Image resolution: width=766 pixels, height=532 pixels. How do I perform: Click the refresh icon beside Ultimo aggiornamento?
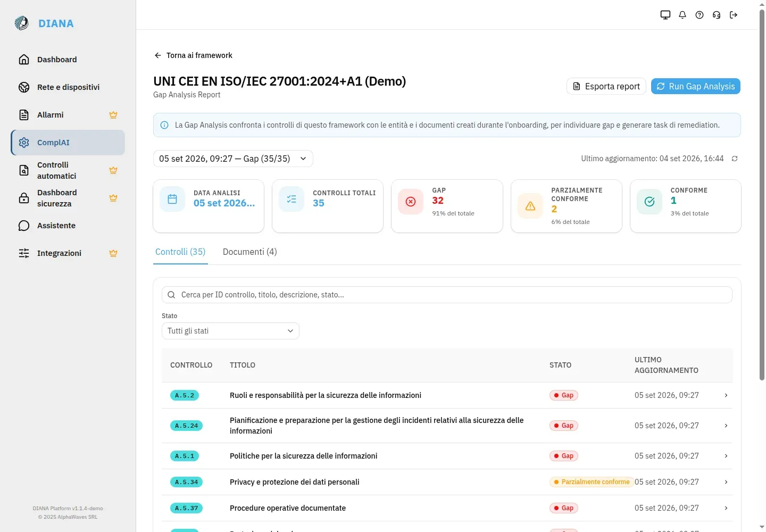735,159
